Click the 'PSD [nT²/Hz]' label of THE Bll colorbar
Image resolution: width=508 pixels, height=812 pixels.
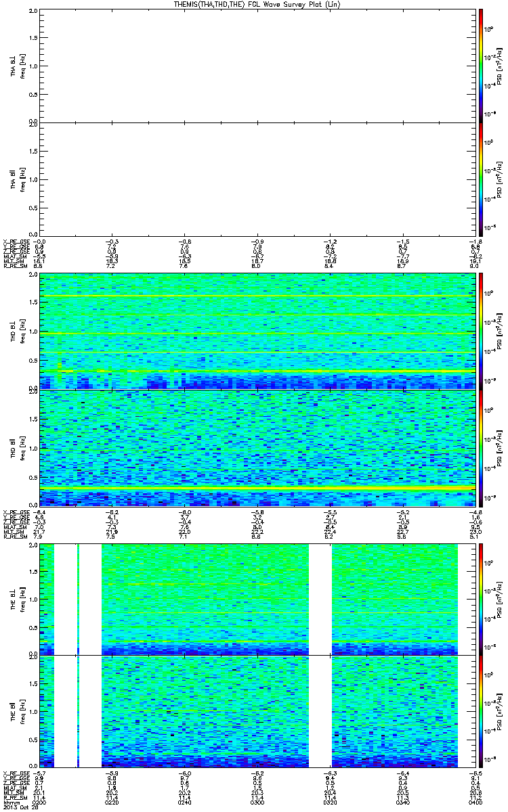pos(500,712)
